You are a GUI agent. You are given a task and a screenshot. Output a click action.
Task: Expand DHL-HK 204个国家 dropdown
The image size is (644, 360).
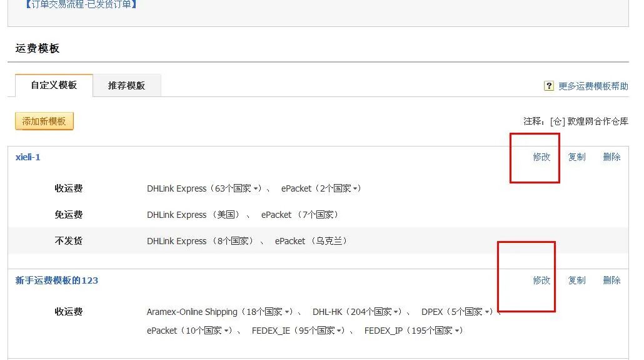(396, 312)
